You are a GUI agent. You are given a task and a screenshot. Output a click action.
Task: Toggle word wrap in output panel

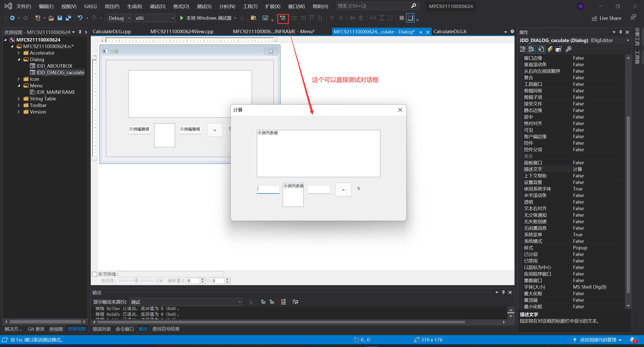pyautogui.click(x=295, y=302)
